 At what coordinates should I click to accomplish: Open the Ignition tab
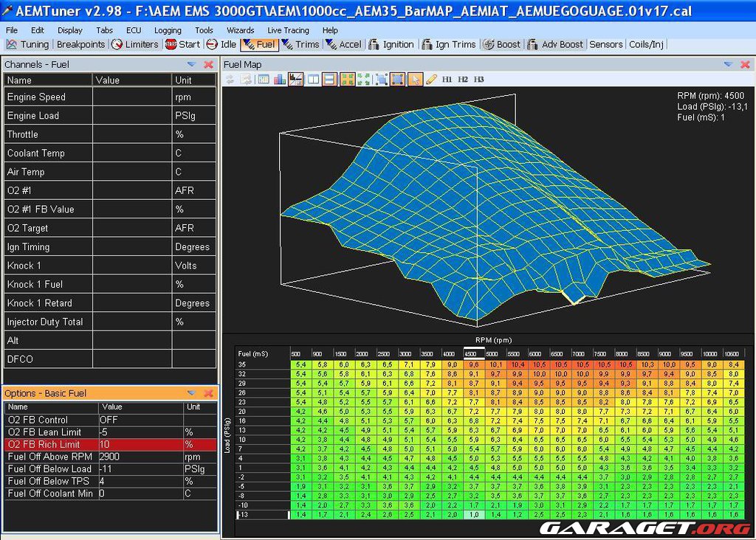tap(391, 45)
